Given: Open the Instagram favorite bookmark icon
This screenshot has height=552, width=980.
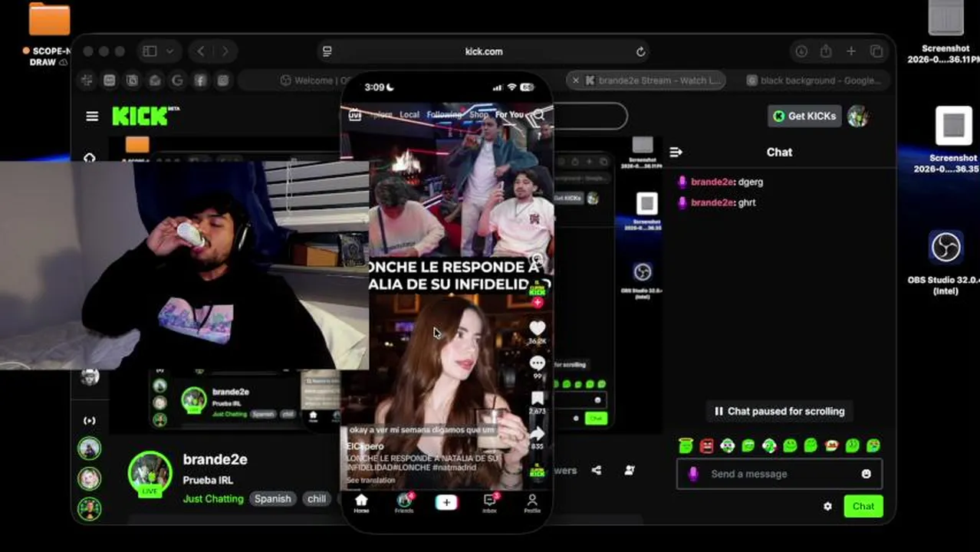Looking at the screenshot, I should tap(223, 80).
